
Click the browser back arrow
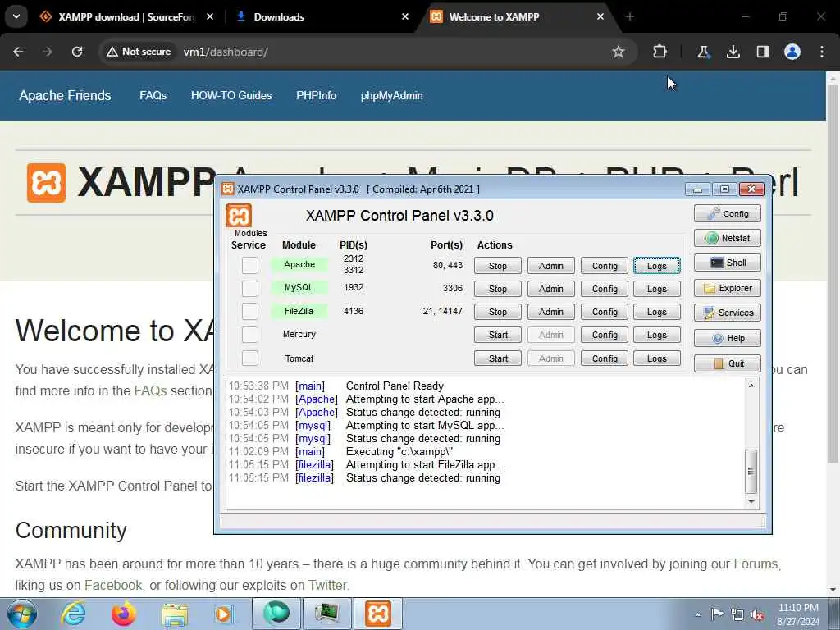[18, 52]
